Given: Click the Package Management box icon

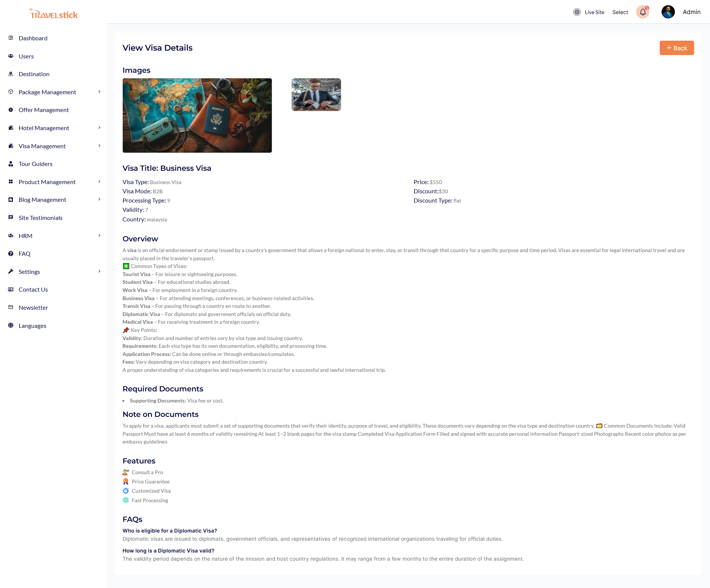Looking at the screenshot, I should coord(11,92).
